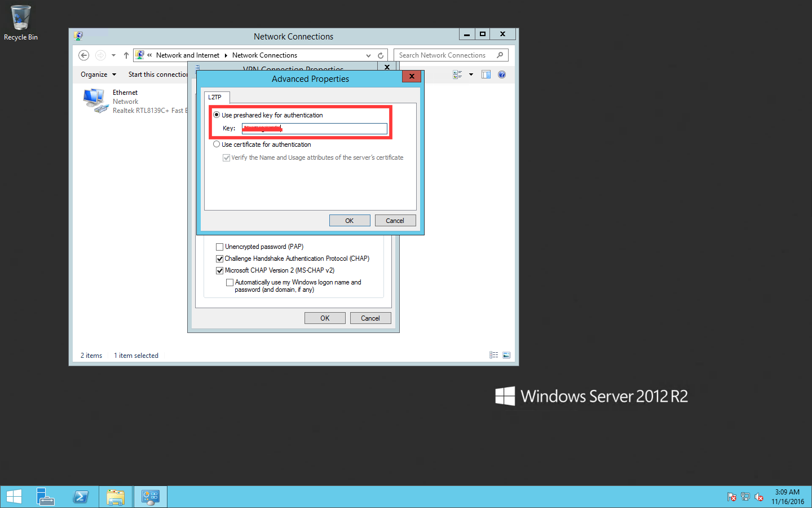This screenshot has height=508, width=812.
Task: Click the 'Realtek RTL8139C+ Fast' adapter text
Action: point(150,111)
